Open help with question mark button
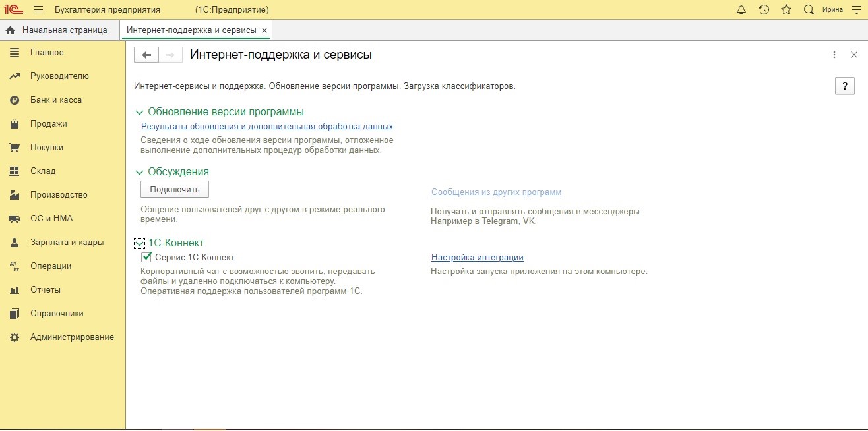This screenshot has width=868, height=431. tap(844, 86)
